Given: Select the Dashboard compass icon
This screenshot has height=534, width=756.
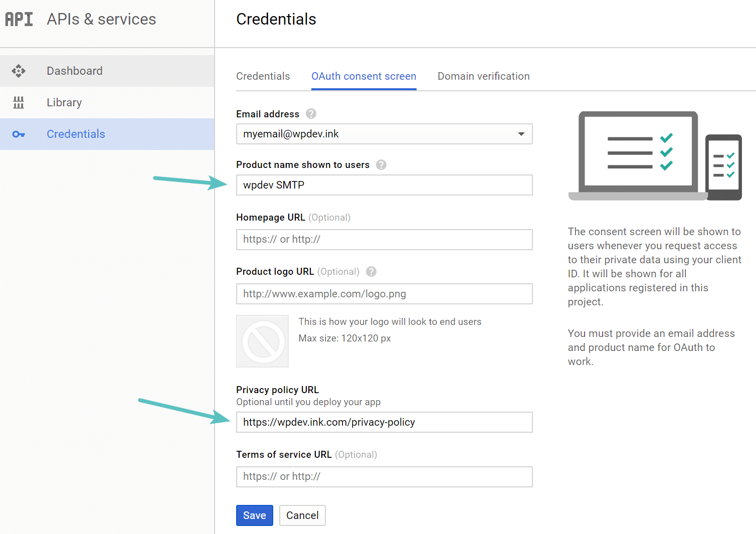Looking at the screenshot, I should tap(19, 71).
